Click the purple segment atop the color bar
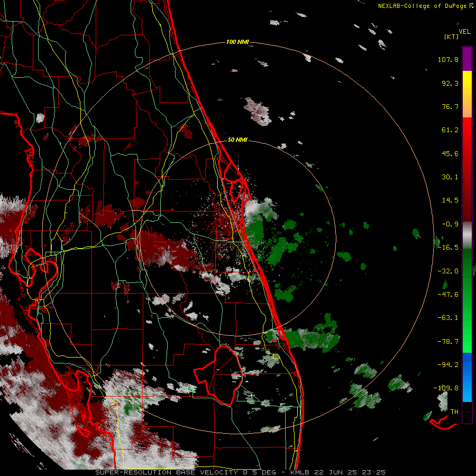Viewport: 476px width, 476px height. (x=467, y=59)
